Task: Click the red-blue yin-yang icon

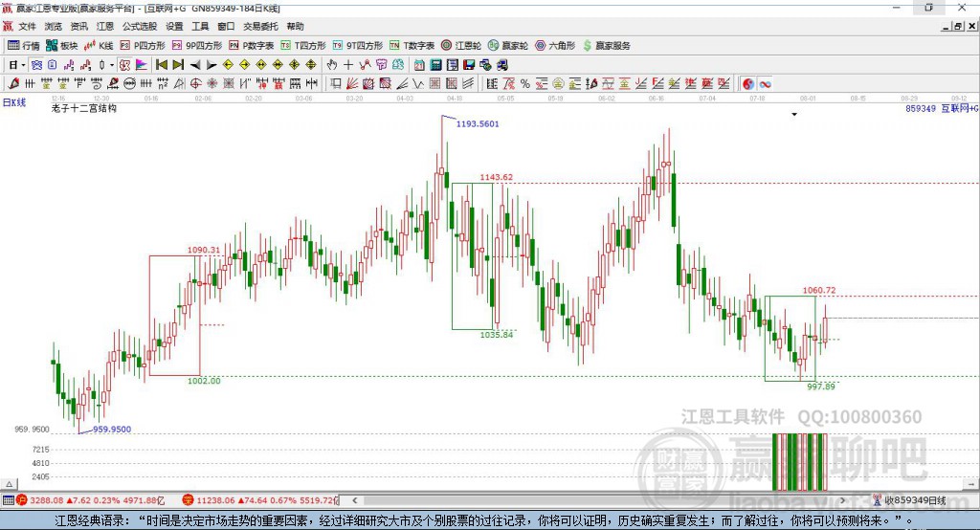Action: click(748, 84)
